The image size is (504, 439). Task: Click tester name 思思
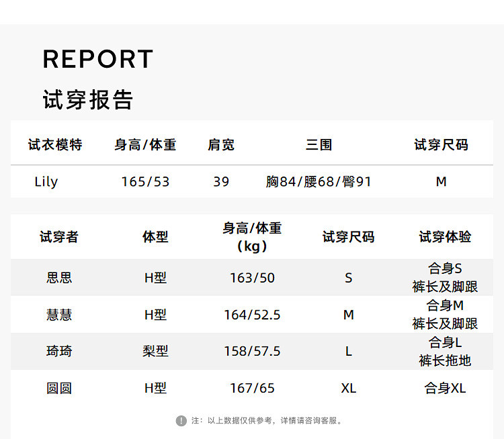(59, 278)
